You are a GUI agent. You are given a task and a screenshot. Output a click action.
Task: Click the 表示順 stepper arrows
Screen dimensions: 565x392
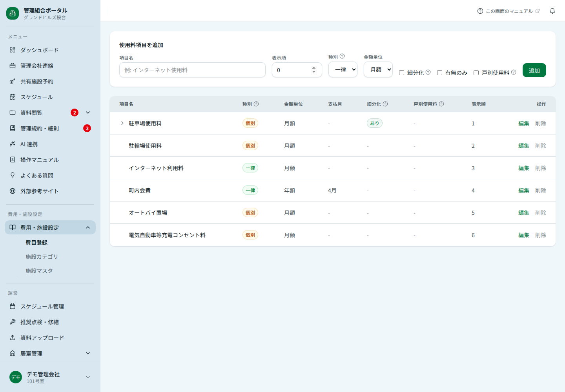(x=314, y=70)
